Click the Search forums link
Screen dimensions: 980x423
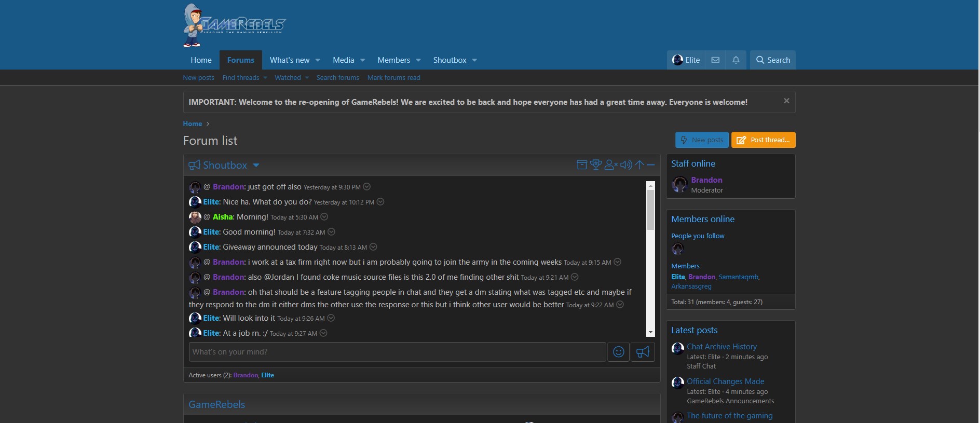pyautogui.click(x=338, y=78)
